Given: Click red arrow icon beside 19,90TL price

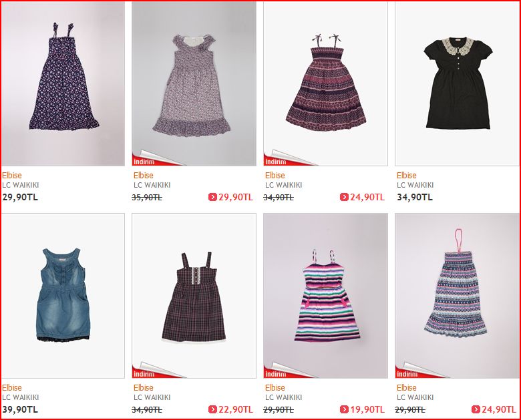Looking at the screenshot, I should coord(344,410).
